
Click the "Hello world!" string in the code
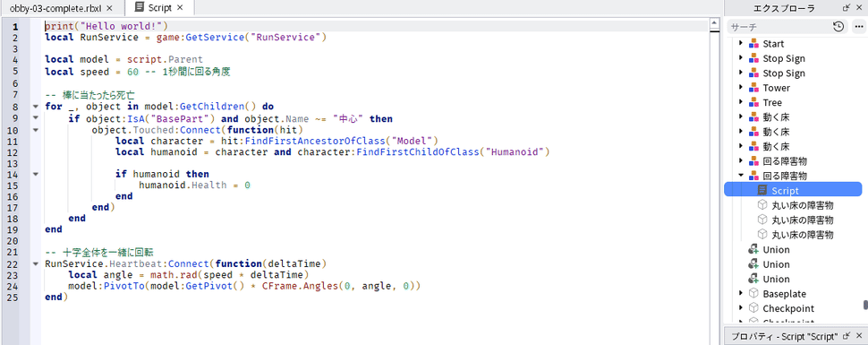pos(121,26)
